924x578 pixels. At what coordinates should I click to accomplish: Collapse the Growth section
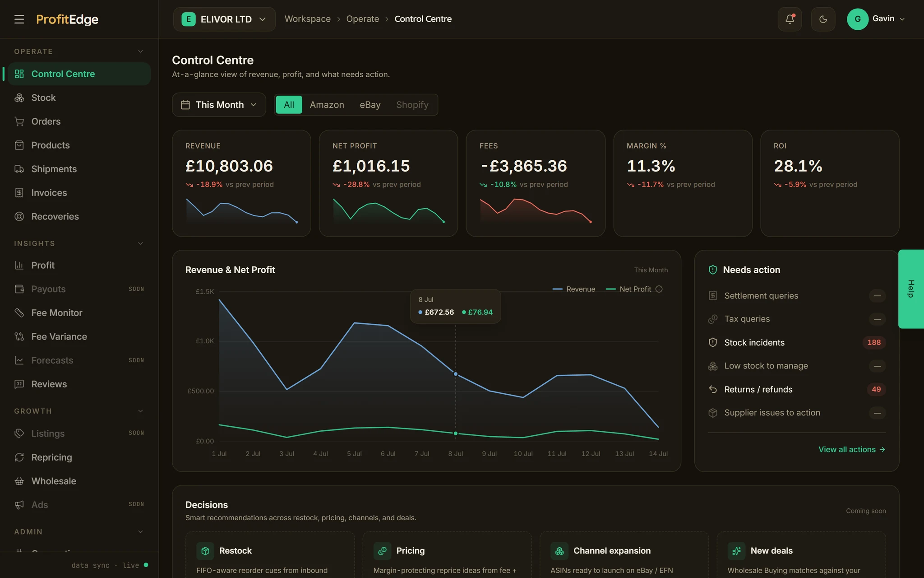tap(140, 411)
